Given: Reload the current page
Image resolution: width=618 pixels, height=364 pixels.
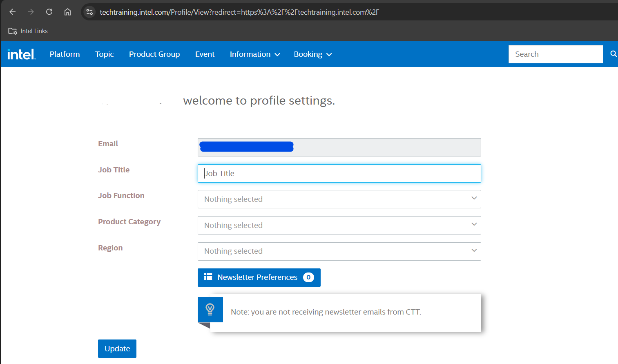Looking at the screenshot, I should [49, 12].
